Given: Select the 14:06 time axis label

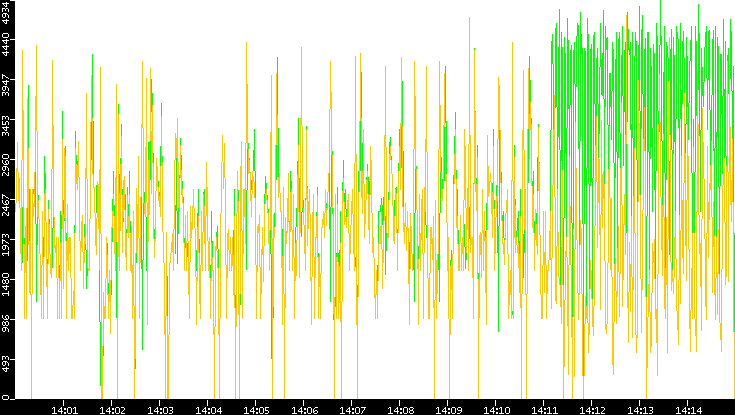Looking at the screenshot, I should (304, 410).
